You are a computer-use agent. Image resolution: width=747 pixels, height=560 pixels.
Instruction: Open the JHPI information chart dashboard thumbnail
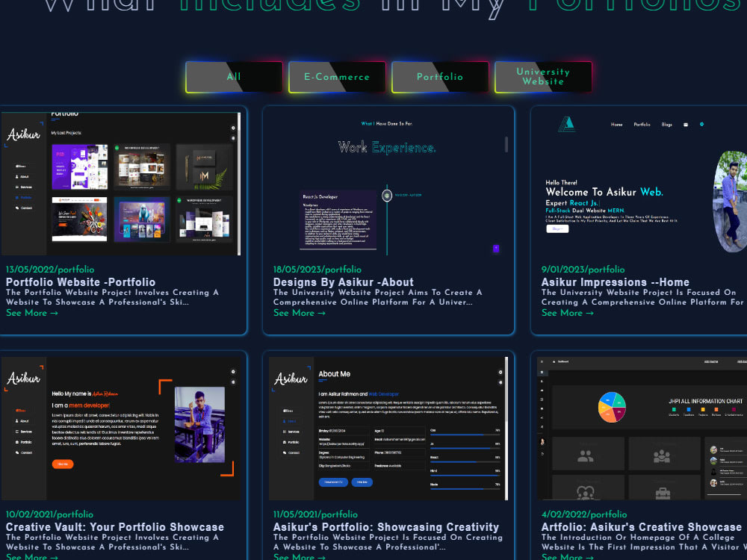coord(642,429)
